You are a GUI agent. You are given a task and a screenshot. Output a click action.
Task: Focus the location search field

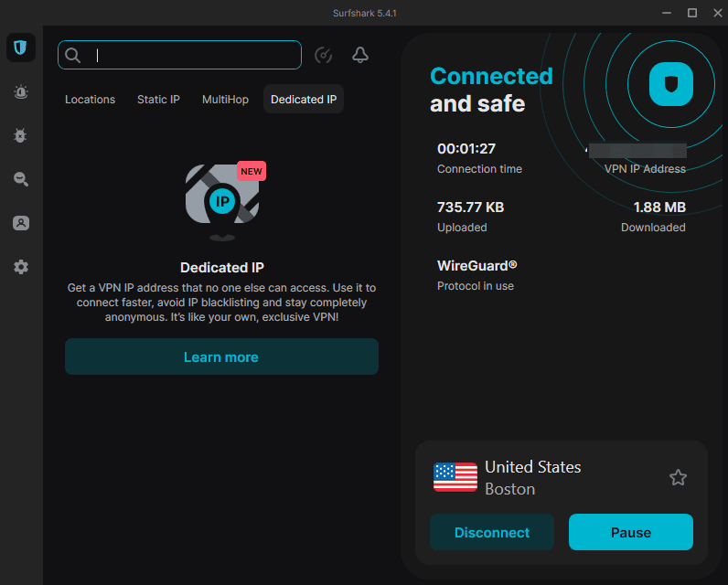coord(192,55)
